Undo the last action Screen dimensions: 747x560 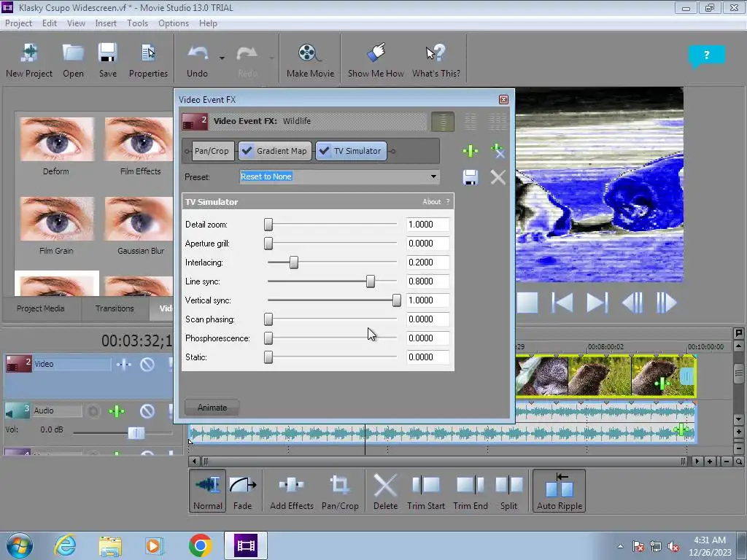(197, 60)
